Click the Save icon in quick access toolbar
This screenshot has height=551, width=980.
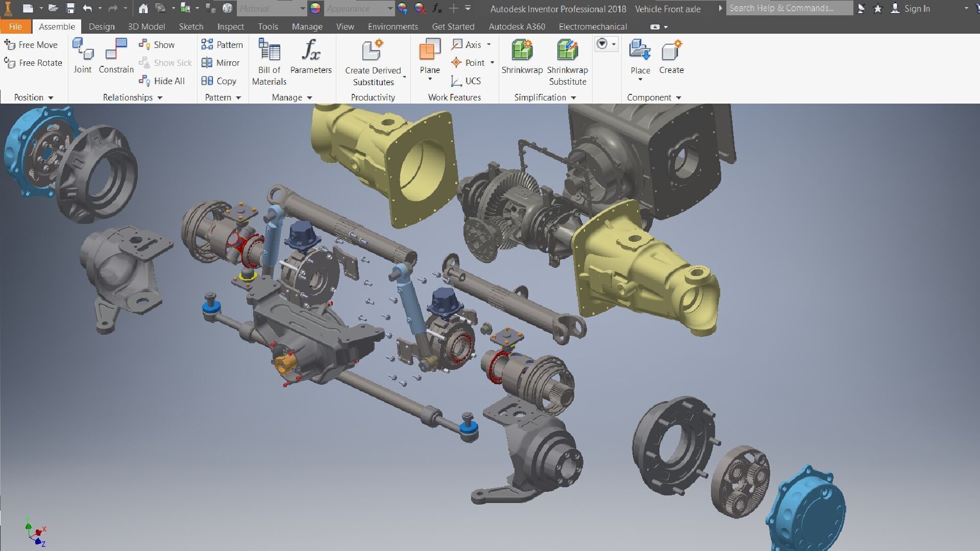[x=70, y=8]
